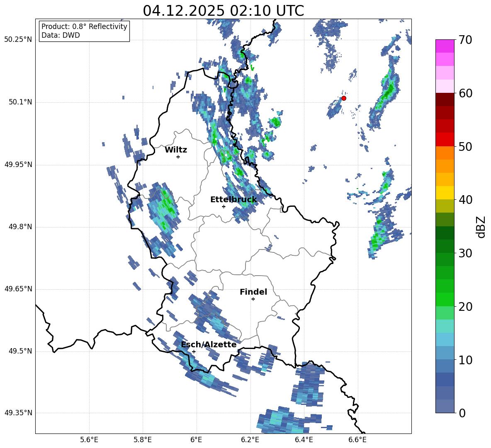Click the 6.2°E longitude label
The image size is (491, 448).
click(250, 440)
